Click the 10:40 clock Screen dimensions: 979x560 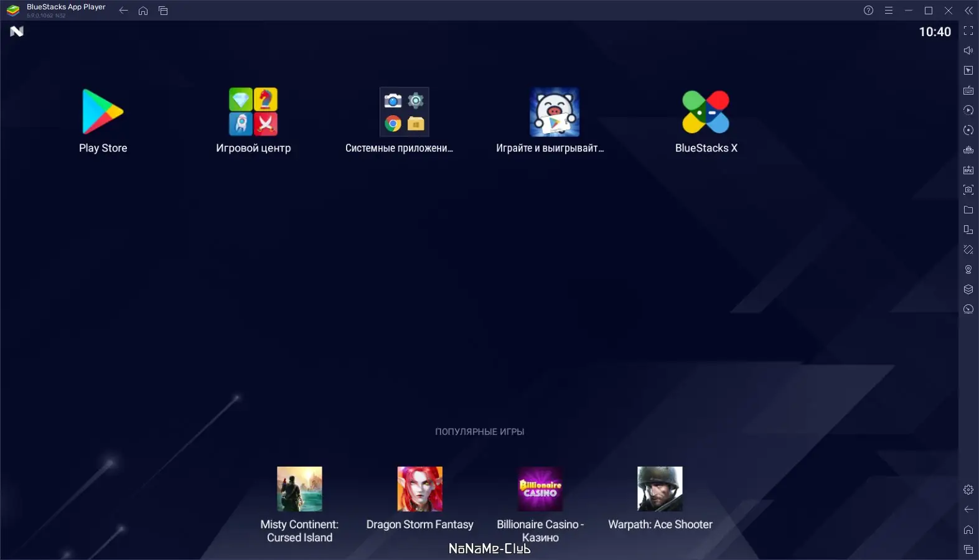point(935,32)
